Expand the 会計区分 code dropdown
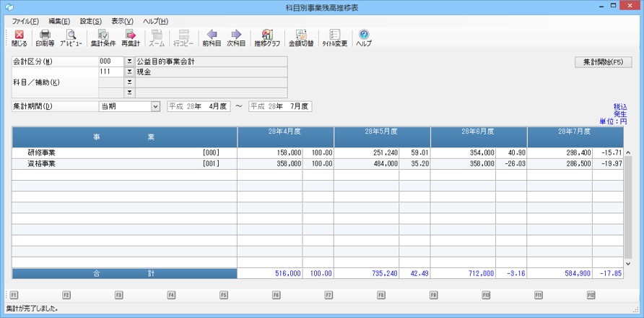The height and width of the screenshot is (318, 644). (129, 62)
